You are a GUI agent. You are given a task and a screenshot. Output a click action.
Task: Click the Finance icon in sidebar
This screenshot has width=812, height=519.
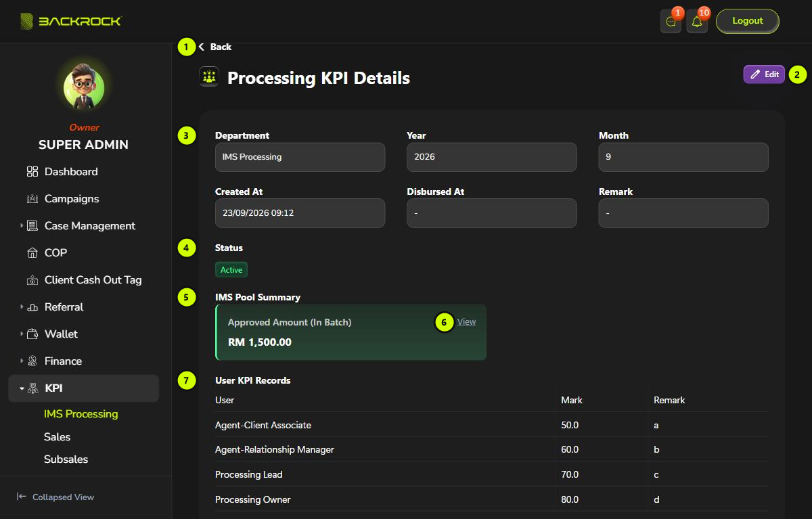tap(32, 361)
